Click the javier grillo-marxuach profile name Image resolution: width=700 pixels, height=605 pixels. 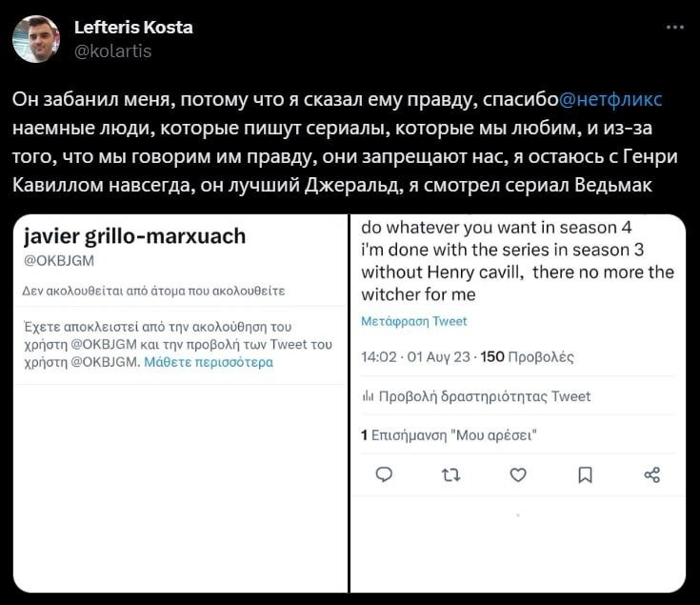135,236
